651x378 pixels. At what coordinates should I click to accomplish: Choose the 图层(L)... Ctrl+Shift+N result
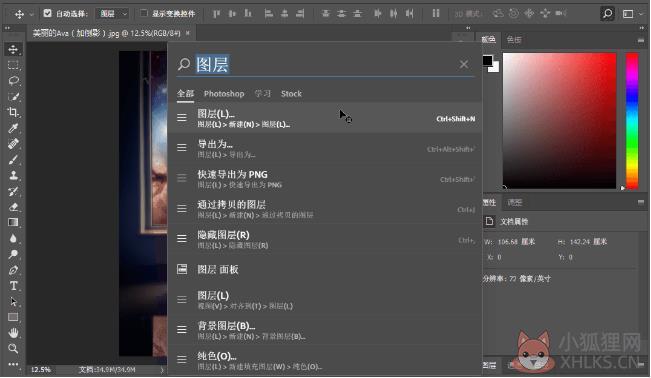(325, 118)
